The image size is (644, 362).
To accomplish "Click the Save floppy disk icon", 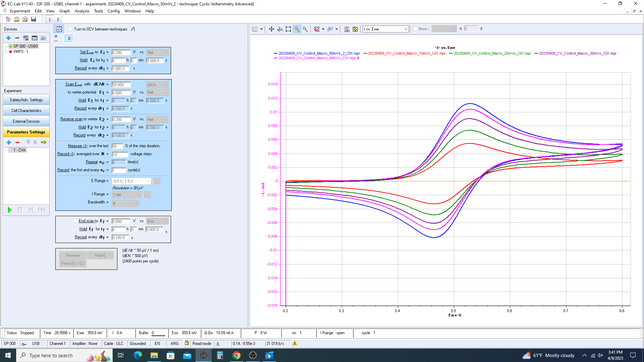I will tap(34, 19).
